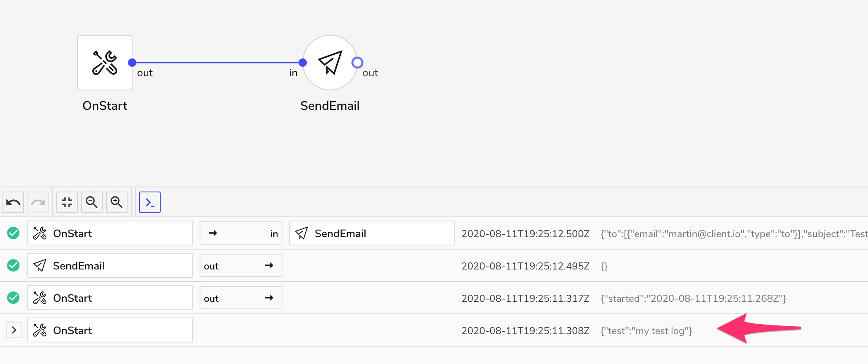This screenshot has height=364, width=868.
Task: Click SendEmail's in port dot
Action: (x=303, y=63)
